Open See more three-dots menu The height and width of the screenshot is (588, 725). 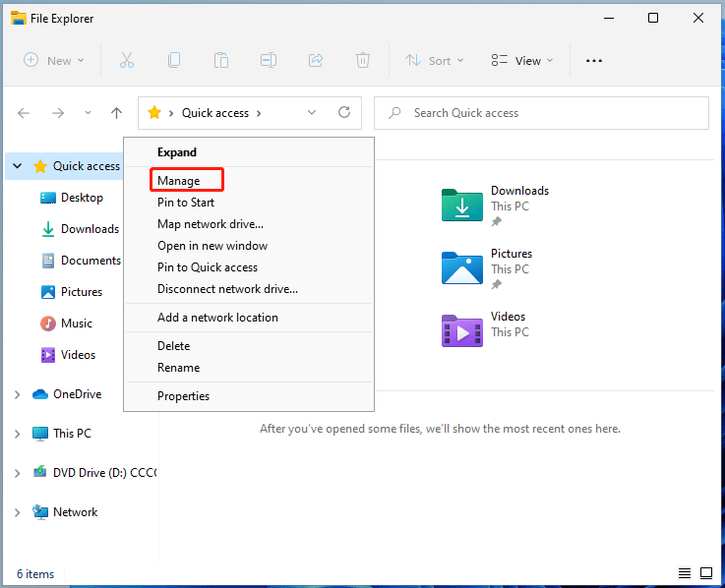pos(593,60)
